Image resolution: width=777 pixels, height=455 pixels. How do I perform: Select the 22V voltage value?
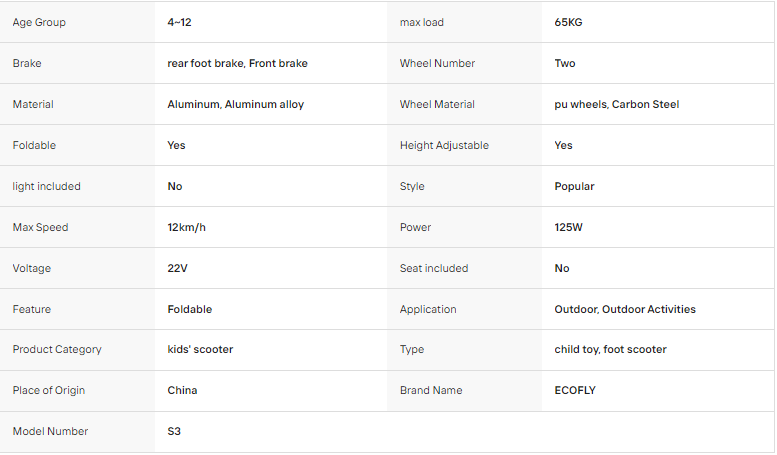(x=177, y=268)
